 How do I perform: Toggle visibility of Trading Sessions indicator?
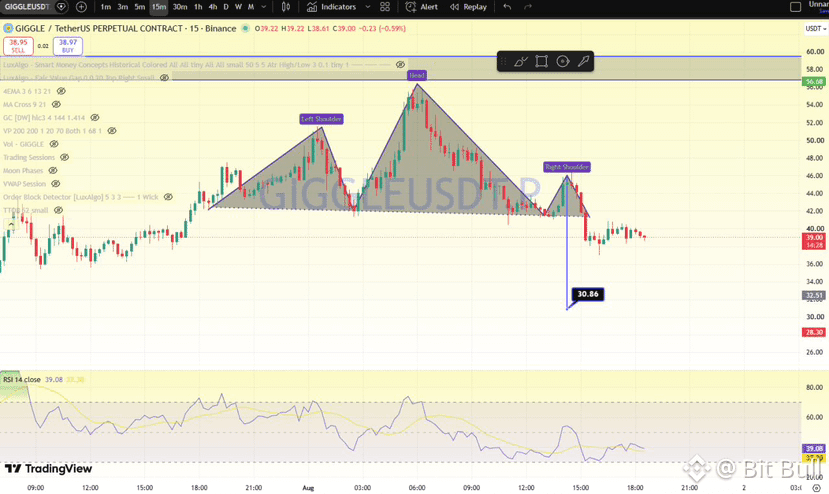pyautogui.click(x=65, y=157)
